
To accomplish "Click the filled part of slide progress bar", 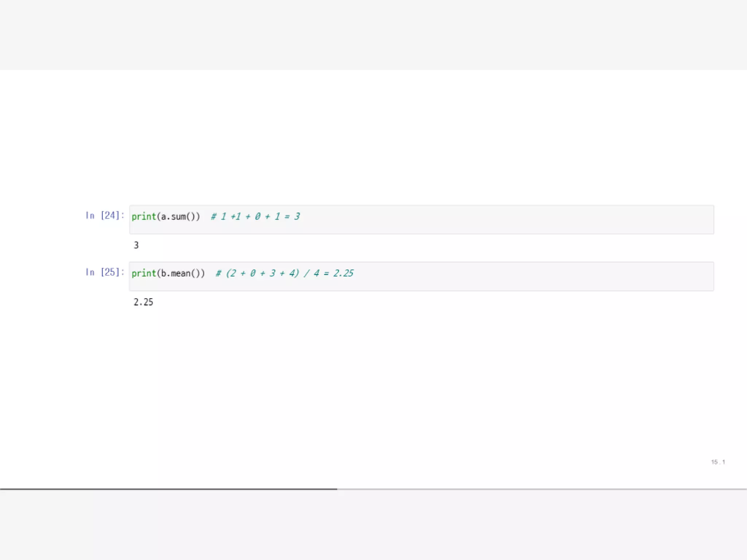I will (x=168, y=489).
